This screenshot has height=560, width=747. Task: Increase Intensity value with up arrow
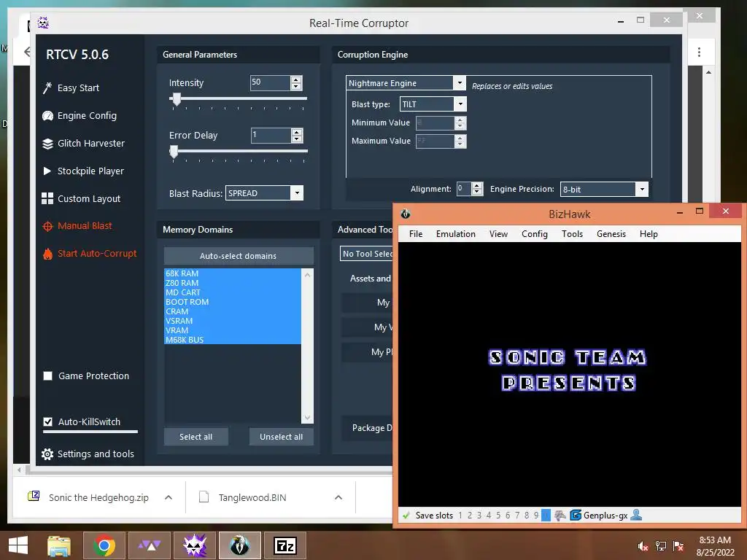point(296,79)
